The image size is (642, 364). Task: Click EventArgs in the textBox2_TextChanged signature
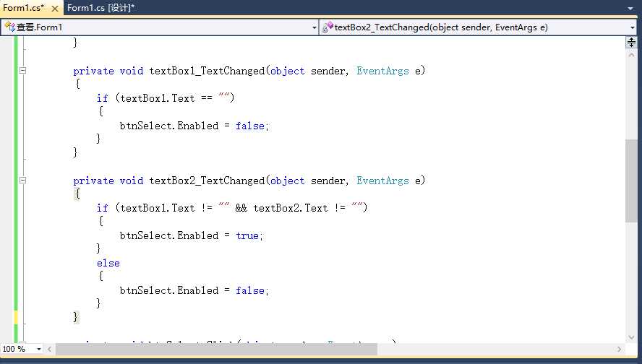click(383, 181)
